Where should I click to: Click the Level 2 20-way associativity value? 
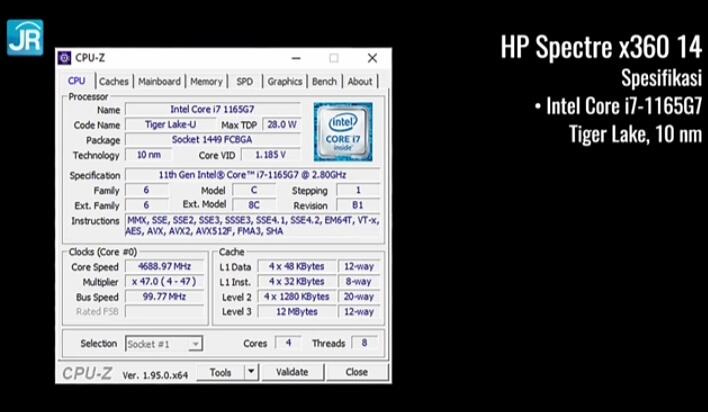tap(359, 297)
